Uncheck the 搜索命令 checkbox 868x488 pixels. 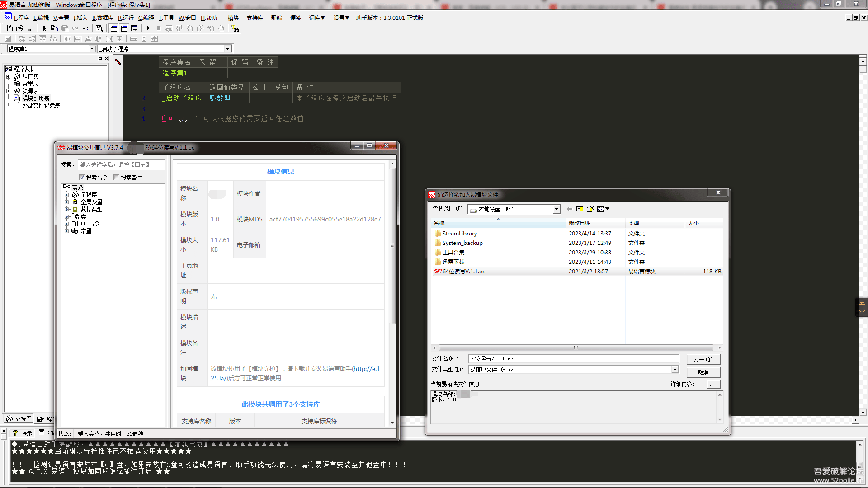[x=82, y=178]
